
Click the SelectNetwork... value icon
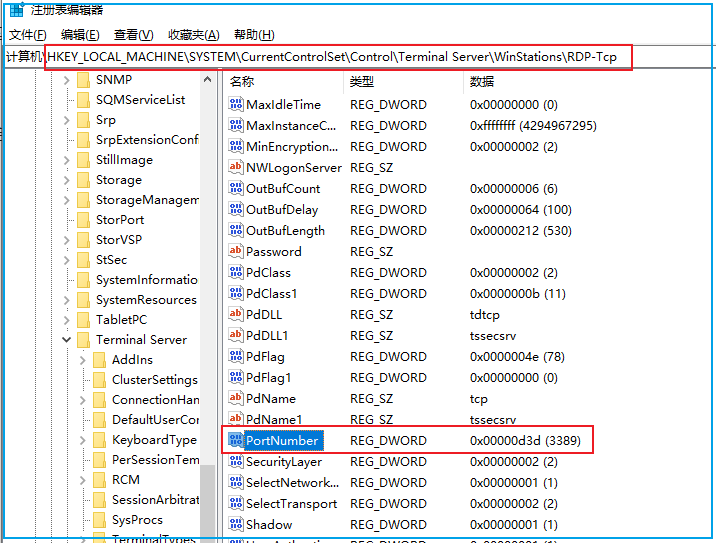[x=236, y=482]
